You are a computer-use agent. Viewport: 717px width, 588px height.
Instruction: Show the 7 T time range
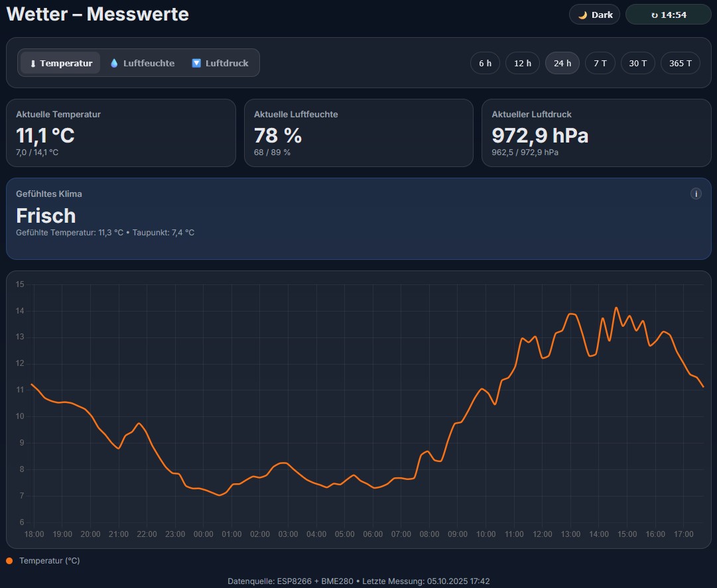600,64
